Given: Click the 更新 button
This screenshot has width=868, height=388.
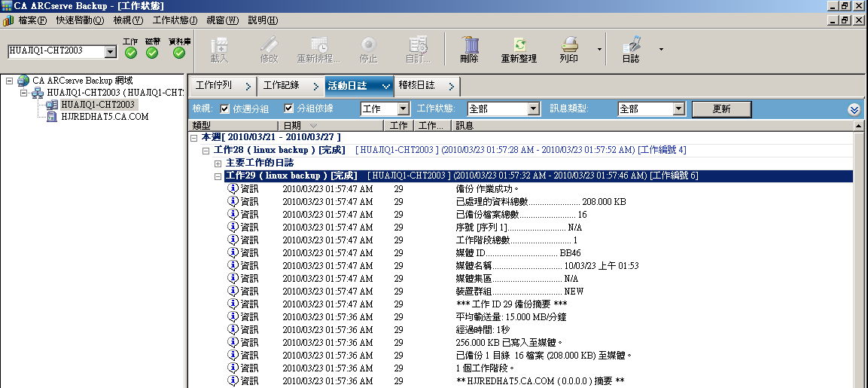Looking at the screenshot, I should (x=720, y=109).
